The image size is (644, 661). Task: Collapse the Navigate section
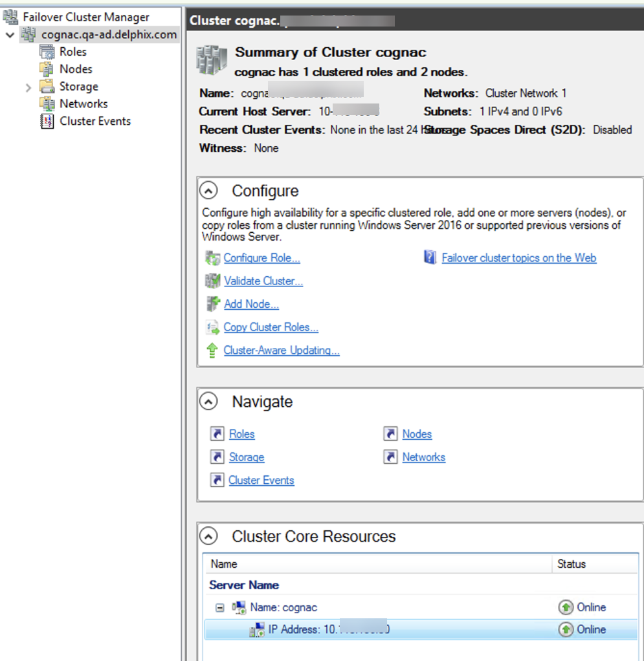[208, 402]
